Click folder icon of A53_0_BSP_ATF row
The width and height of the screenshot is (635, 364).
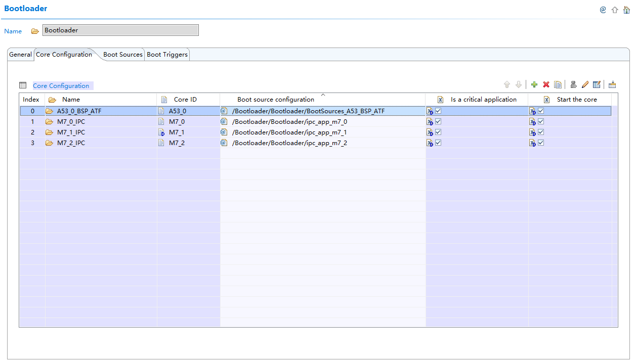[50, 111]
